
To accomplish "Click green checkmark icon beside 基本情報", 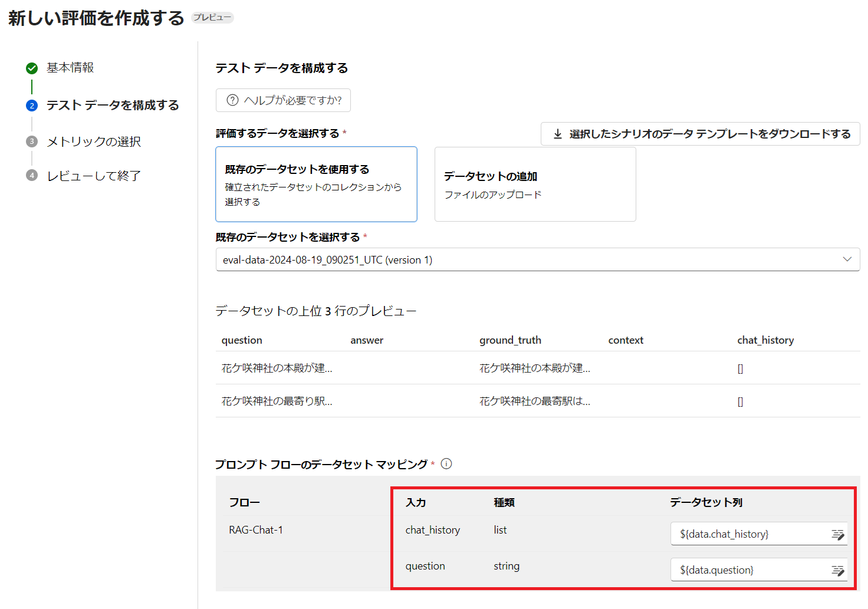I will 32,68.
